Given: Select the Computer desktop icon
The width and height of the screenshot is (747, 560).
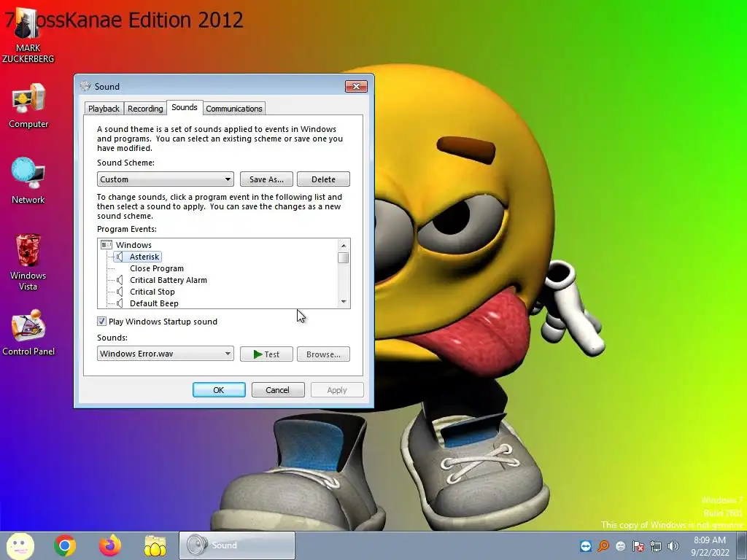Looking at the screenshot, I should tap(28, 106).
